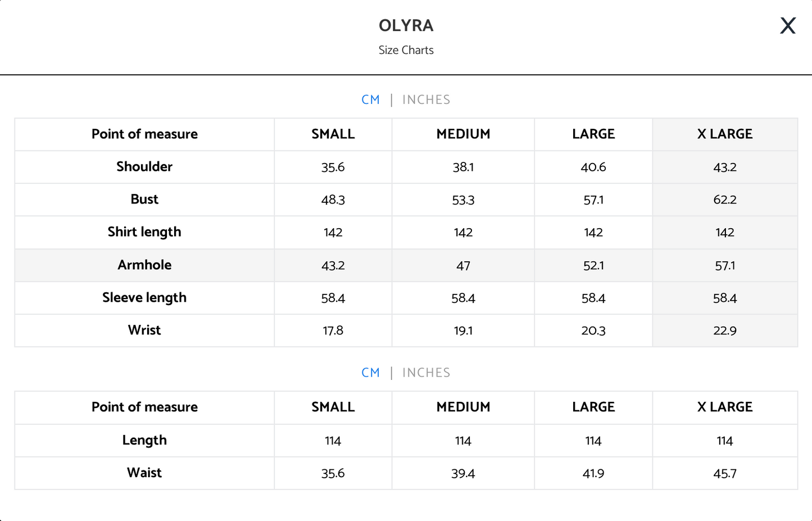Click the Wrist value 17.8 cell

[x=333, y=330]
